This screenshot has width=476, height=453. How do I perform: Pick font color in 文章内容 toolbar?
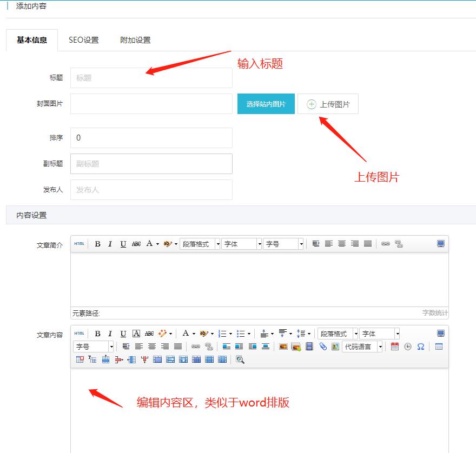coord(185,334)
